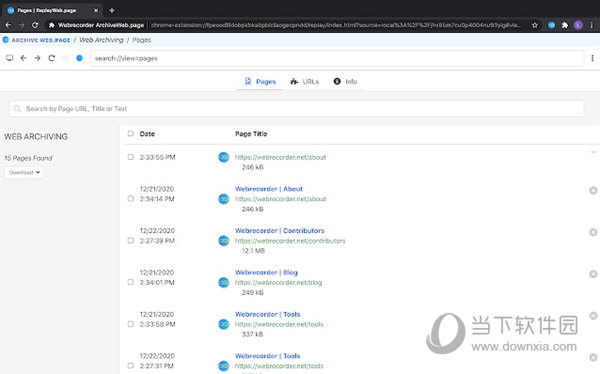Click favicon of Webrecorder | Blog row
Image resolution: width=600 pixels, height=374 pixels.
pos(223,282)
